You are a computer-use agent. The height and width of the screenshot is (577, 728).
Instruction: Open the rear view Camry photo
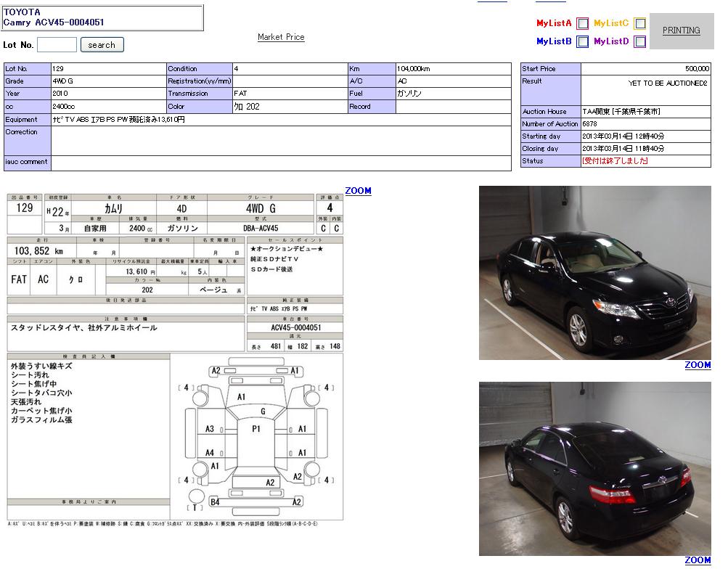pyautogui.click(x=594, y=469)
